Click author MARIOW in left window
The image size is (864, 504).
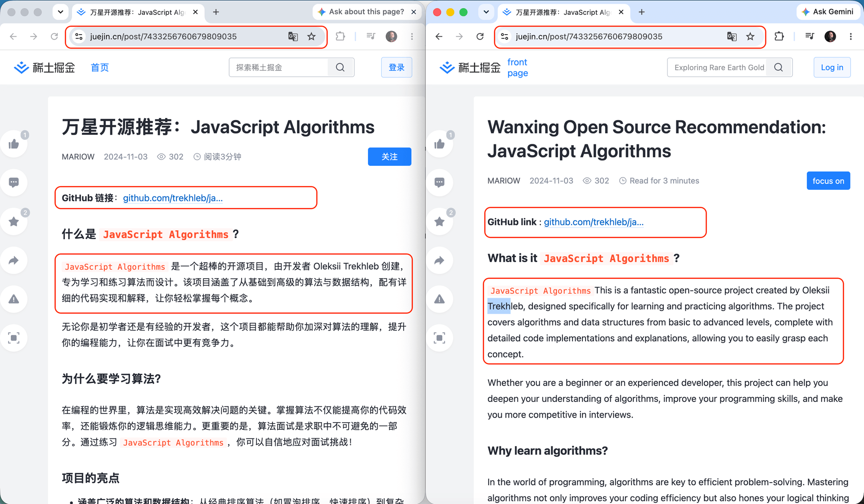[78, 157]
